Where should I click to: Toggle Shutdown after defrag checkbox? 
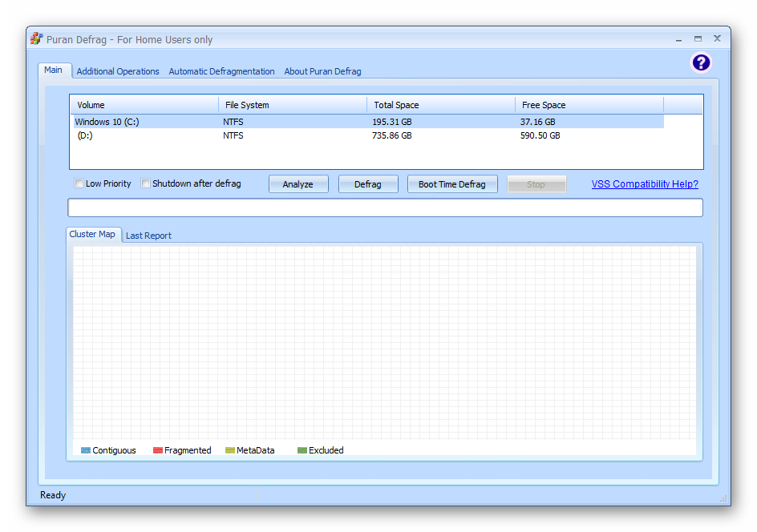(146, 183)
